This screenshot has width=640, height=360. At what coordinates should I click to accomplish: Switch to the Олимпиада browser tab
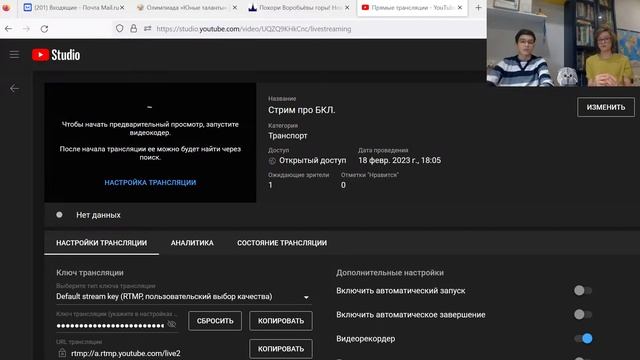point(187,8)
